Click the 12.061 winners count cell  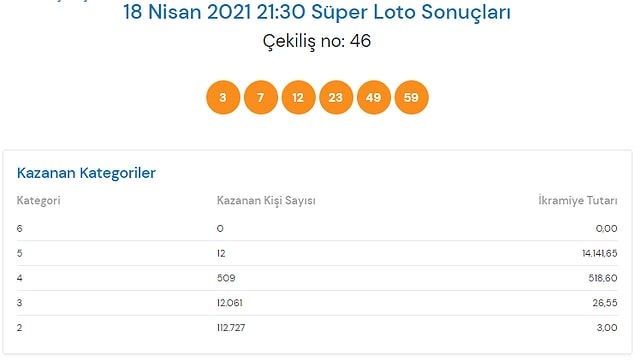(230, 303)
